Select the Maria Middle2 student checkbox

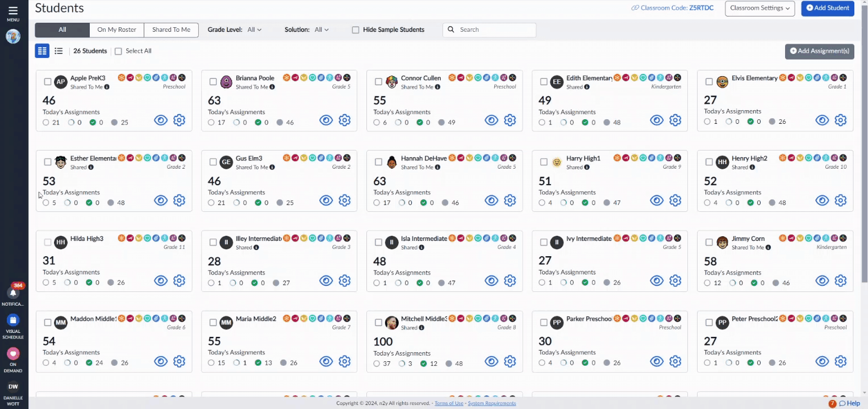(213, 323)
